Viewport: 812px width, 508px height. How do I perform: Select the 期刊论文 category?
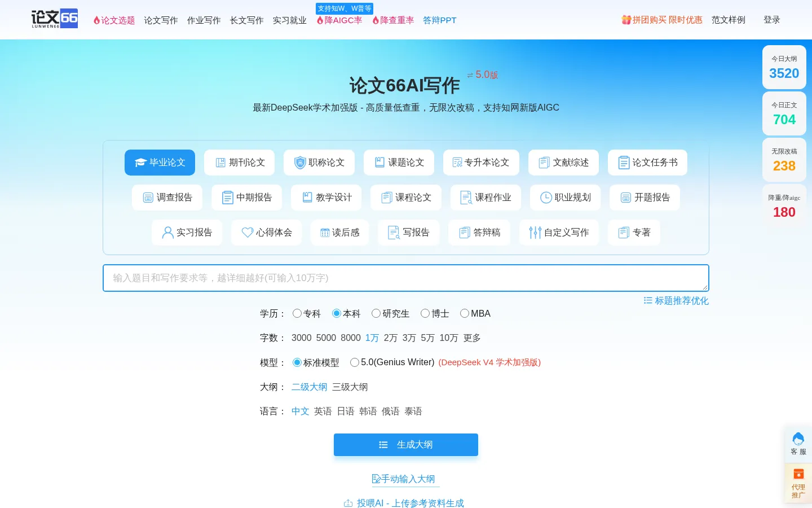tap(239, 163)
